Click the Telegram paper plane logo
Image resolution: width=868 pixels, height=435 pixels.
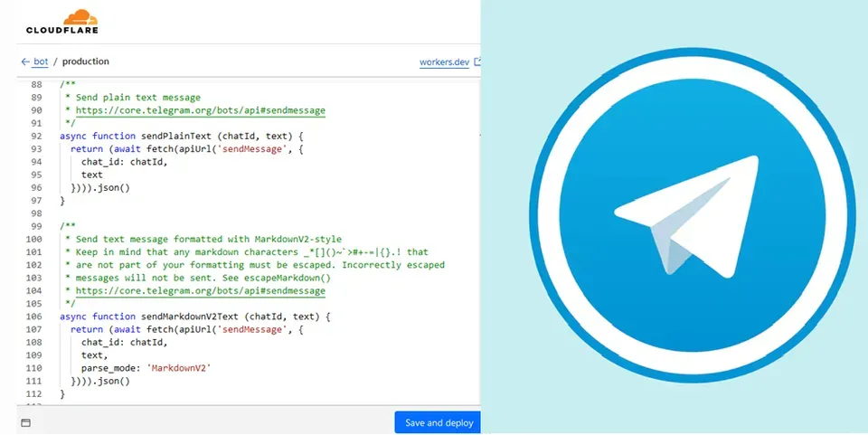click(692, 214)
